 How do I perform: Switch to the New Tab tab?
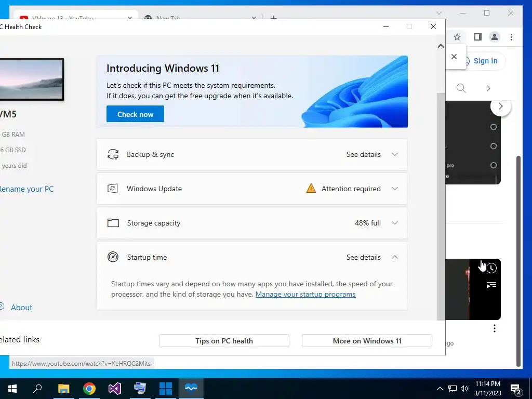[200, 17]
